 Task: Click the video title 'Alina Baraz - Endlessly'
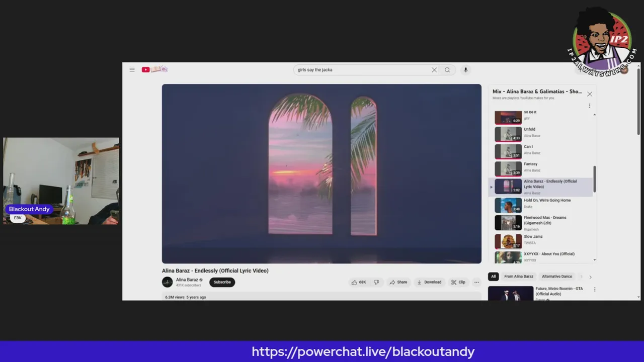pyautogui.click(x=215, y=270)
